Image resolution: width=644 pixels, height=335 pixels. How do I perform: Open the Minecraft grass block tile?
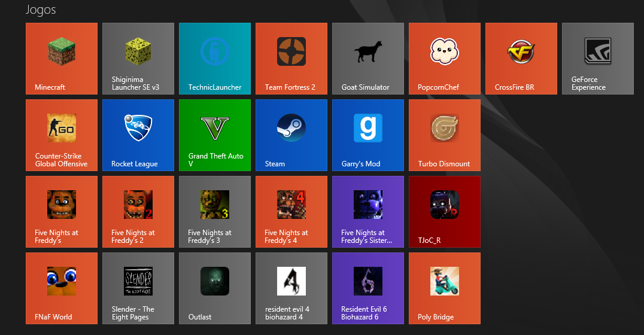[x=62, y=59]
